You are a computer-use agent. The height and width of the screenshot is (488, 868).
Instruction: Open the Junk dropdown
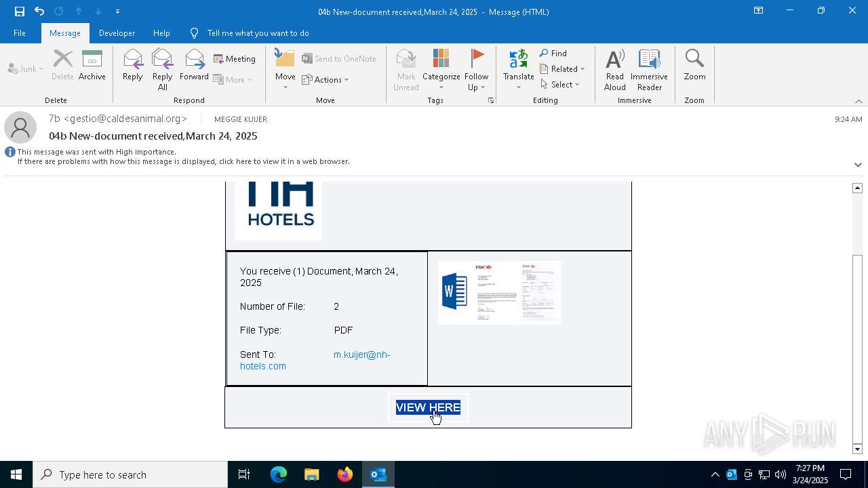(x=26, y=69)
